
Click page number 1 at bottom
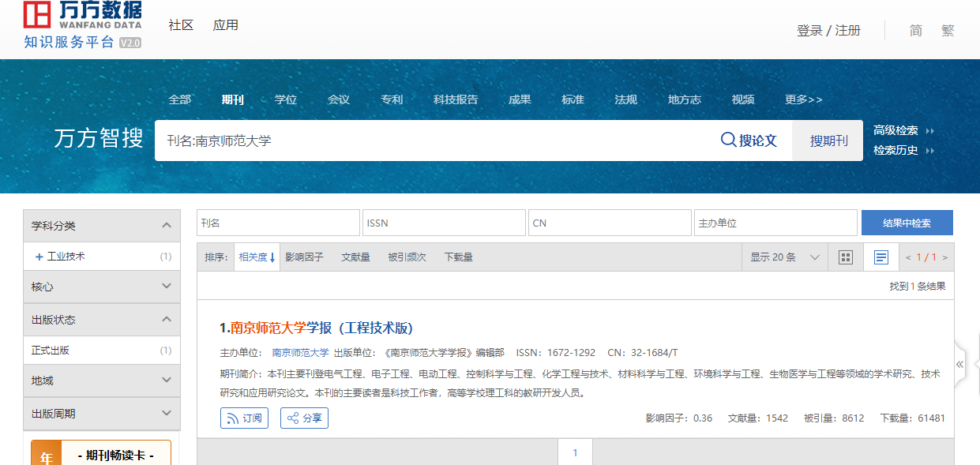pos(575,452)
